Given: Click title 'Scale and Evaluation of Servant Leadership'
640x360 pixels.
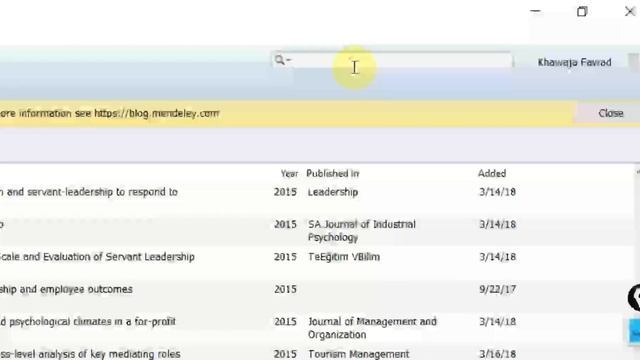Looking at the screenshot, I should point(96,257).
